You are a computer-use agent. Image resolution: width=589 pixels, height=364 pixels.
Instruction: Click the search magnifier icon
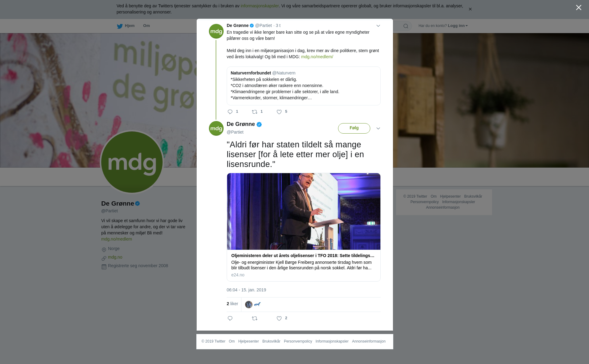(406, 26)
